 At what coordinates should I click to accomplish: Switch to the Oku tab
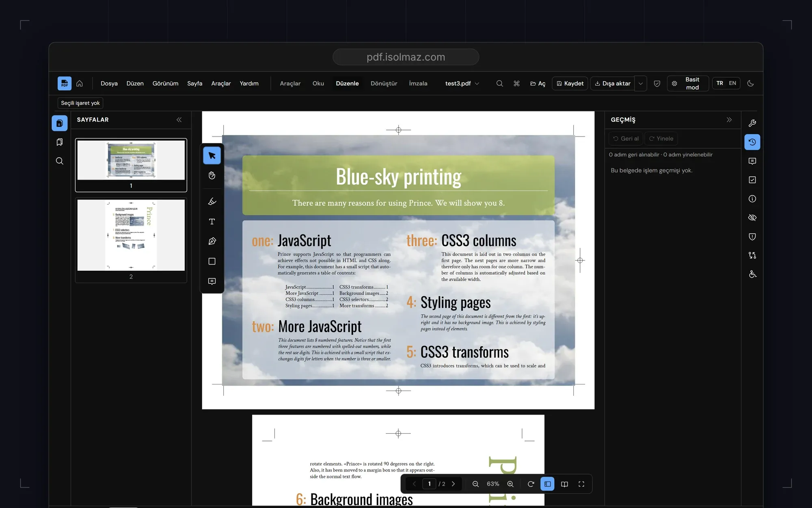click(x=318, y=83)
